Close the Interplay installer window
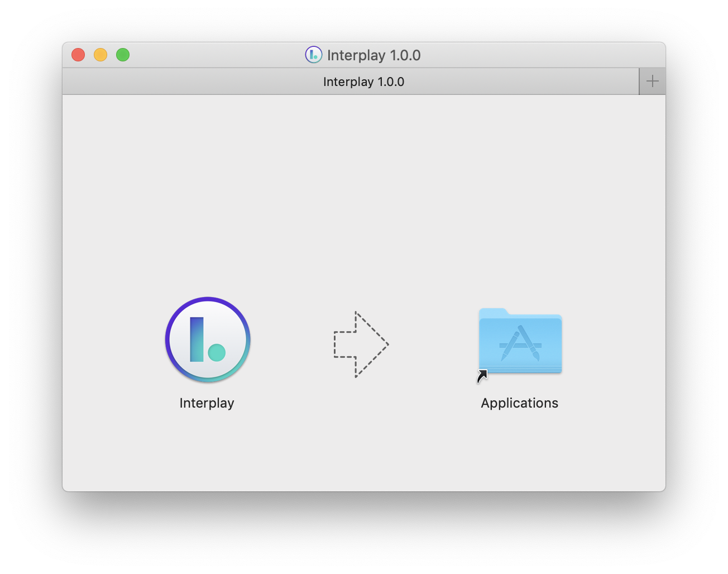The width and height of the screenshot is (728, 574). point(78,55)
